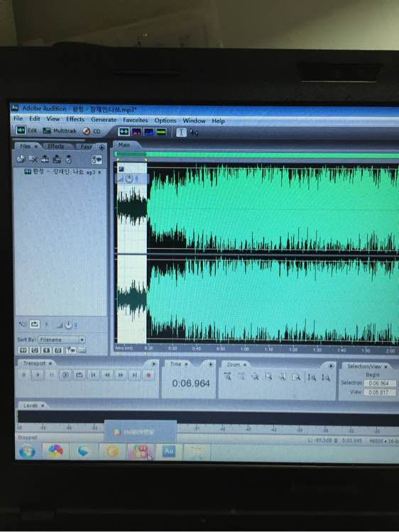Click Play From Cursor to End
Image resolution: width=399 pixels, height=532 pixels.
click(65, 375)
